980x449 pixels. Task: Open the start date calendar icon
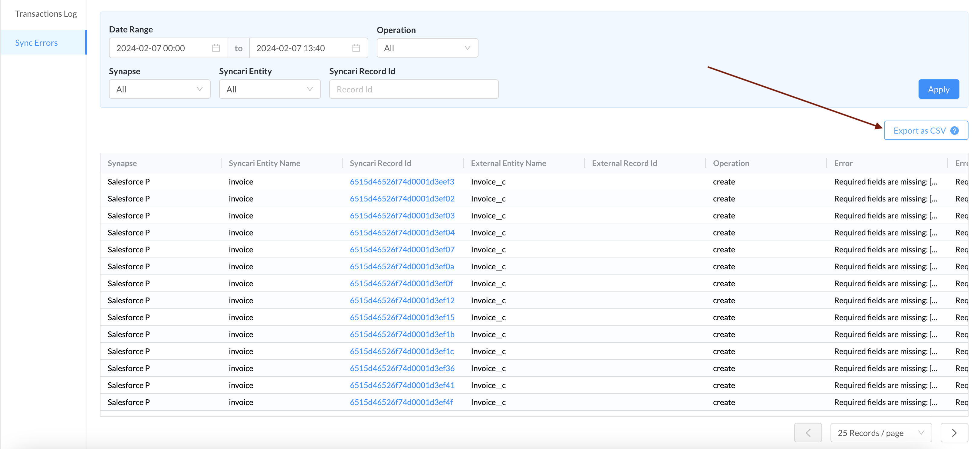216,48
